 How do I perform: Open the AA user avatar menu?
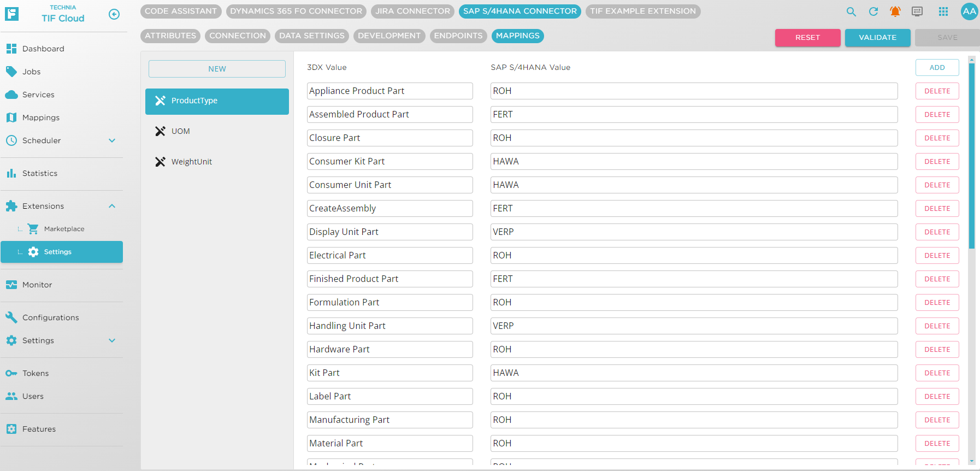969,11
